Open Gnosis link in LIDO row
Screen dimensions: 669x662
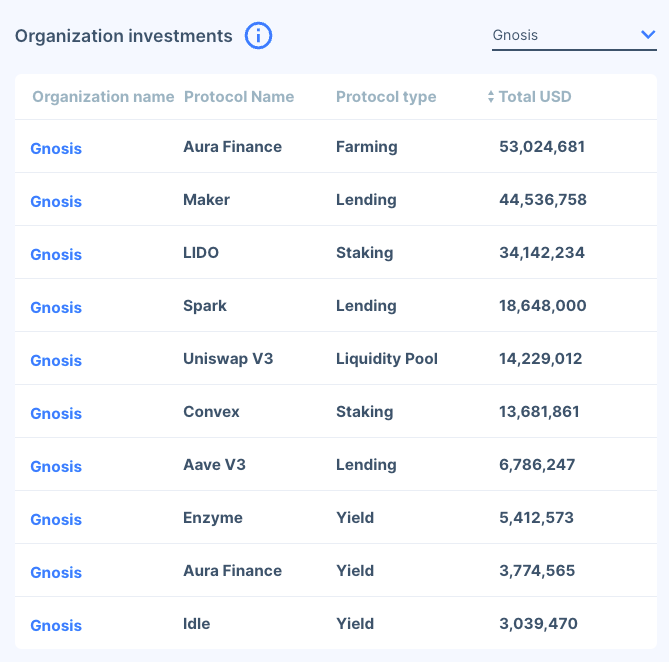pos(56,255)
